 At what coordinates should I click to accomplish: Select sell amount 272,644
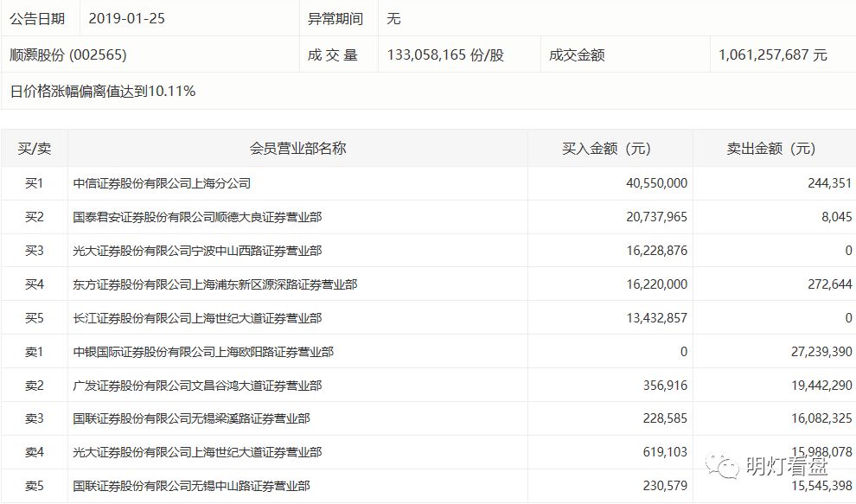click(830, 284)
